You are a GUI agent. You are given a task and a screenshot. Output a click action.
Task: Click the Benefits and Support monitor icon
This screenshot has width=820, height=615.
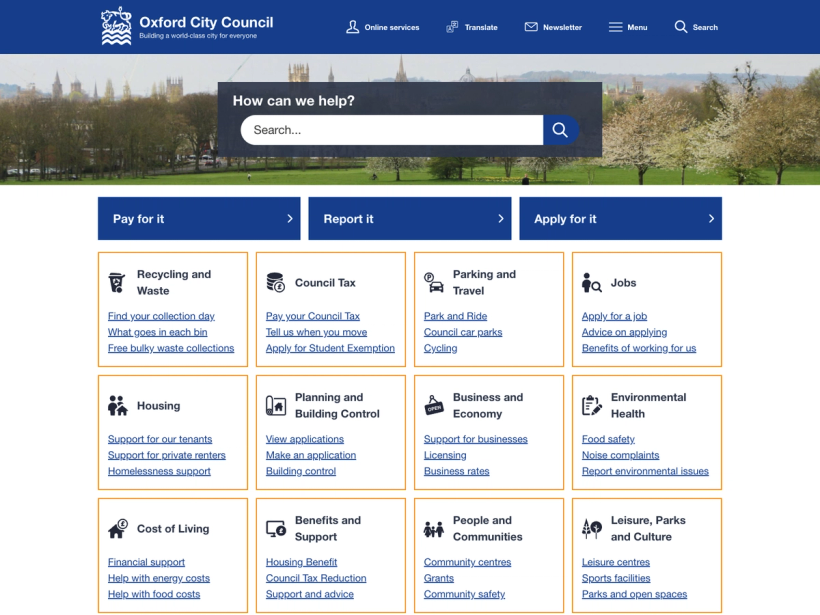(276, 529)
